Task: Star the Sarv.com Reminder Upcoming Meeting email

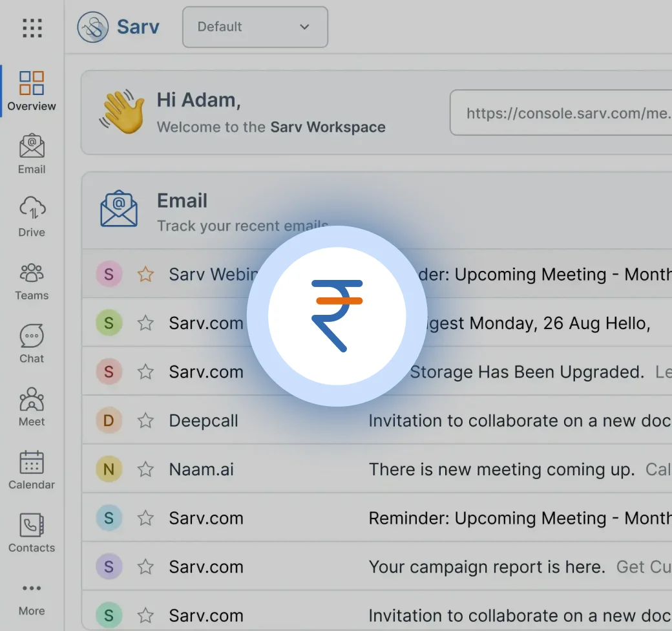Action: click(146, 519)
